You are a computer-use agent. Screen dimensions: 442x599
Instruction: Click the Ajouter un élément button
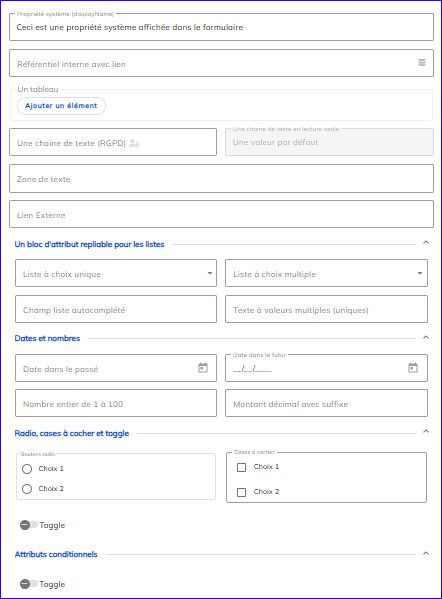(61, 106)
